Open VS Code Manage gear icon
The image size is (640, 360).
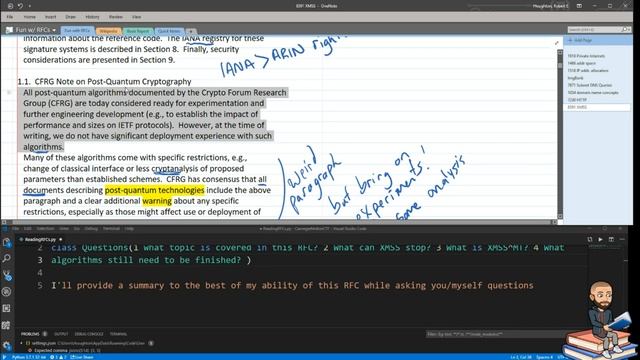pyautogui.click(x=7, y=346)
